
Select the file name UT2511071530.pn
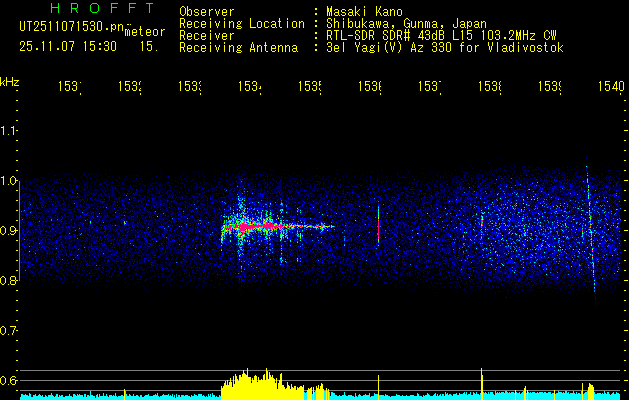pyautogui.click(x=71, y=27)
